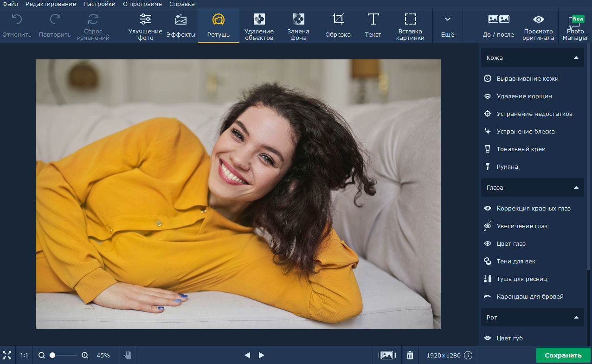Go to the next image arrow
592x364 pixels.
pos(262,355)
